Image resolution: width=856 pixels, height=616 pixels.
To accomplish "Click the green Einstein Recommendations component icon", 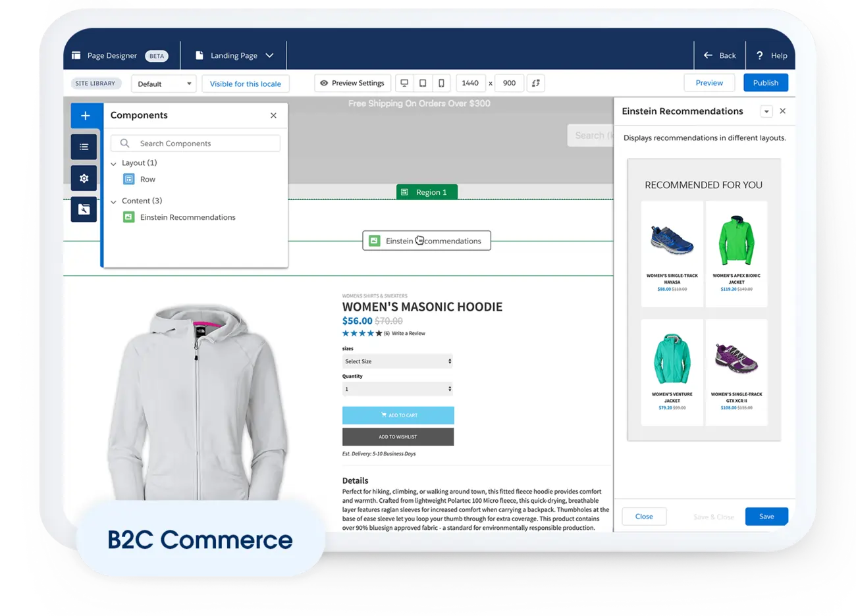I will 129,217.
